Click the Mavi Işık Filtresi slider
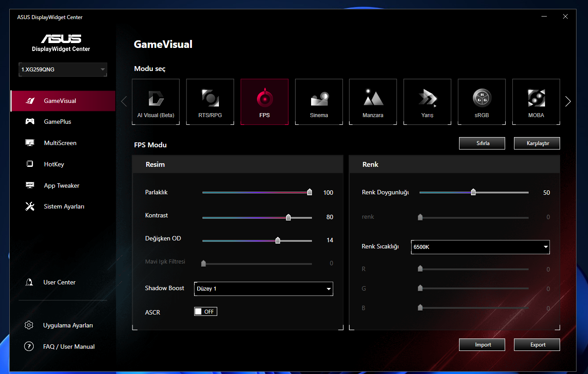The image size is (588, 374). pyautogui.click(x=257, y=264)
